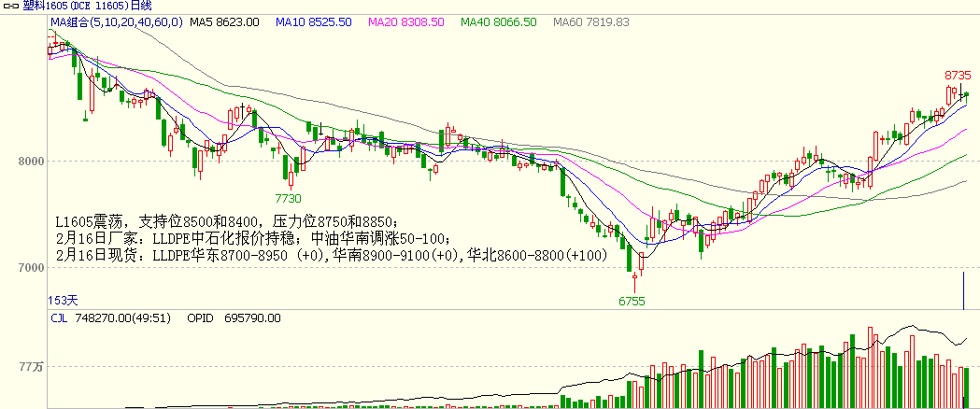
Task: Click the 153天 period label
Action: click(x=64, y=301)
